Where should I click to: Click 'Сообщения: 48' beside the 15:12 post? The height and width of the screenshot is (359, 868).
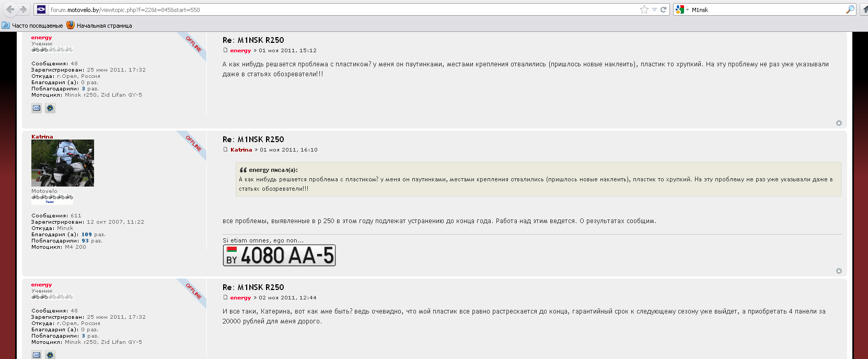[x=54, y=64]
